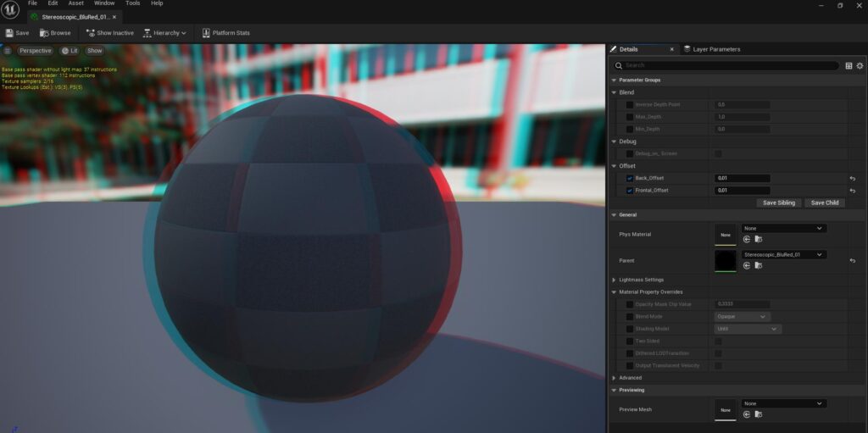This screenshot has height=433, width=868.
Task: Open the Help menu
Action: (x=157, y=3)
